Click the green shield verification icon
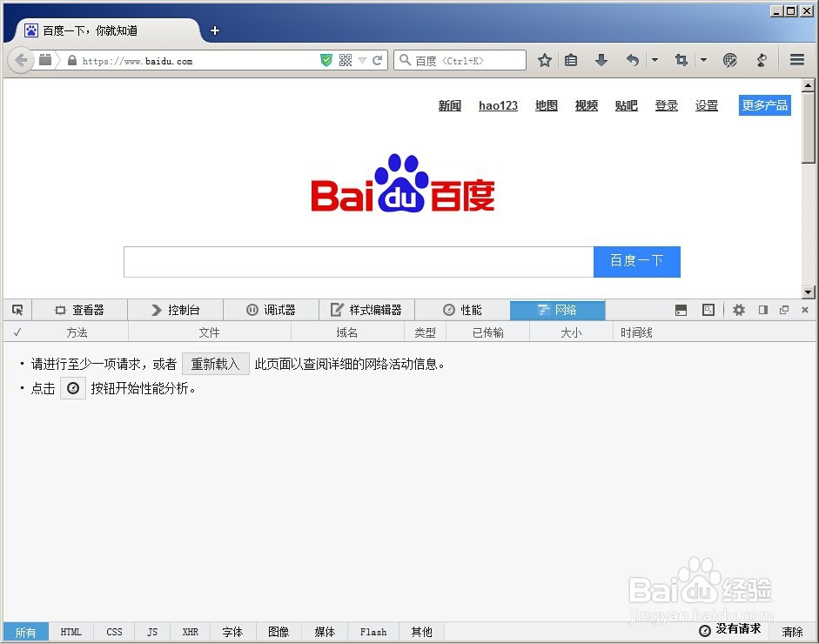The image size is (819, 644). coord(326,61)
